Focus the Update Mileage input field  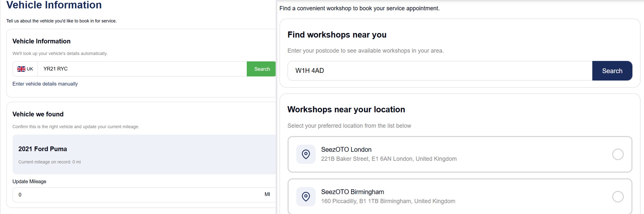144,195
